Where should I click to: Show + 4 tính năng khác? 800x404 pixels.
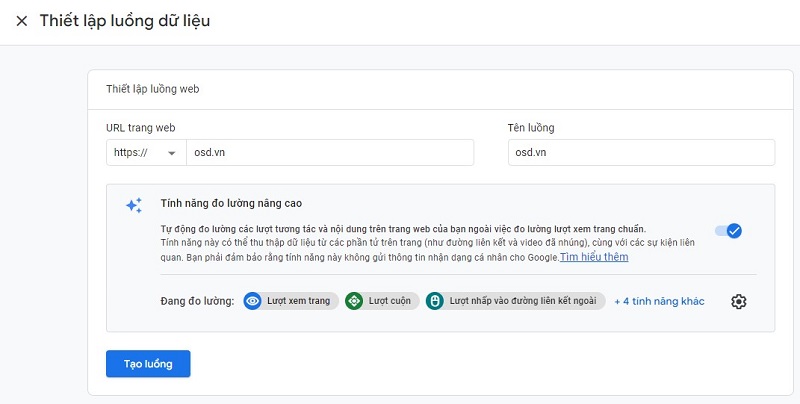(x=659, y=301)
